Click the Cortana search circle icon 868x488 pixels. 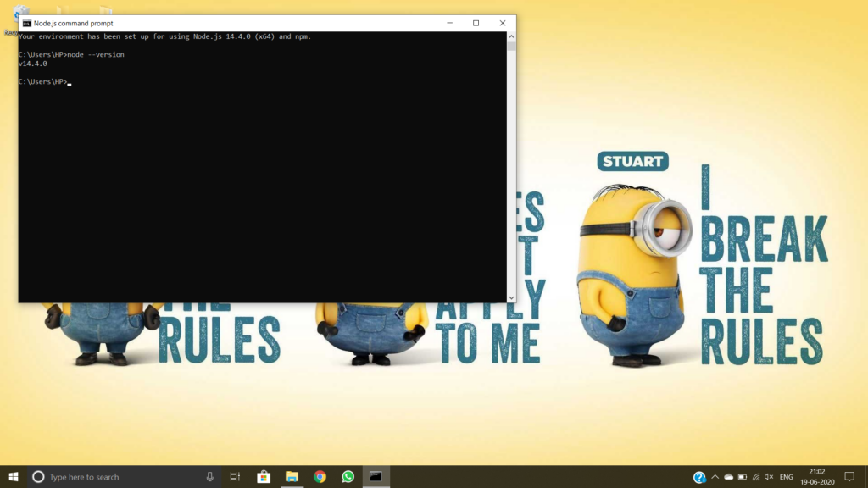[x=38, y=476]
